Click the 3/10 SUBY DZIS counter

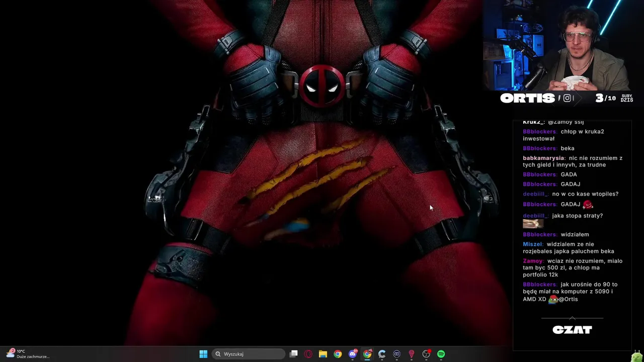coord(614,98)
